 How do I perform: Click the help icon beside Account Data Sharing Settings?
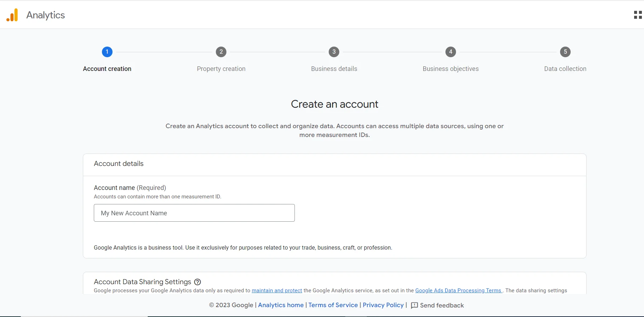[x=198, y=282]
